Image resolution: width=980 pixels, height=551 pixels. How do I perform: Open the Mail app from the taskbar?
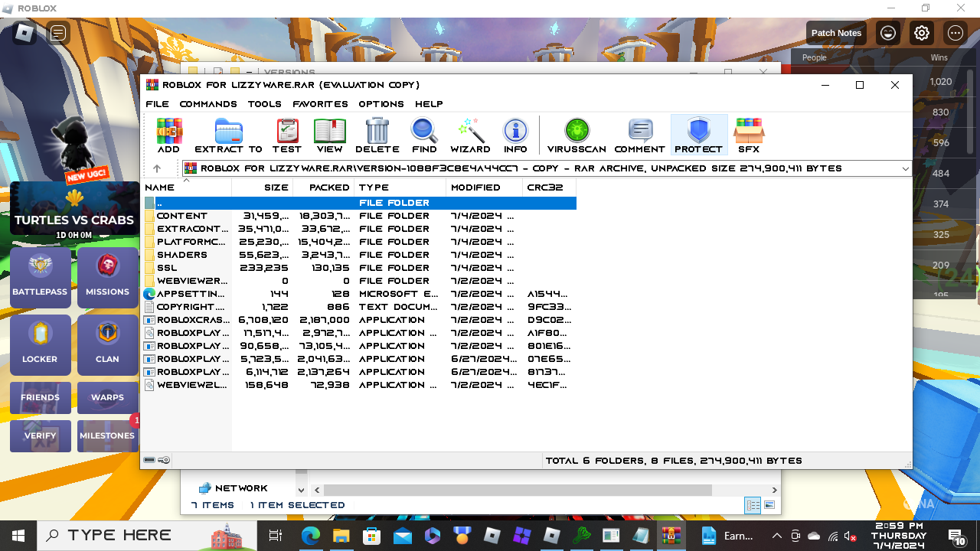403,536
